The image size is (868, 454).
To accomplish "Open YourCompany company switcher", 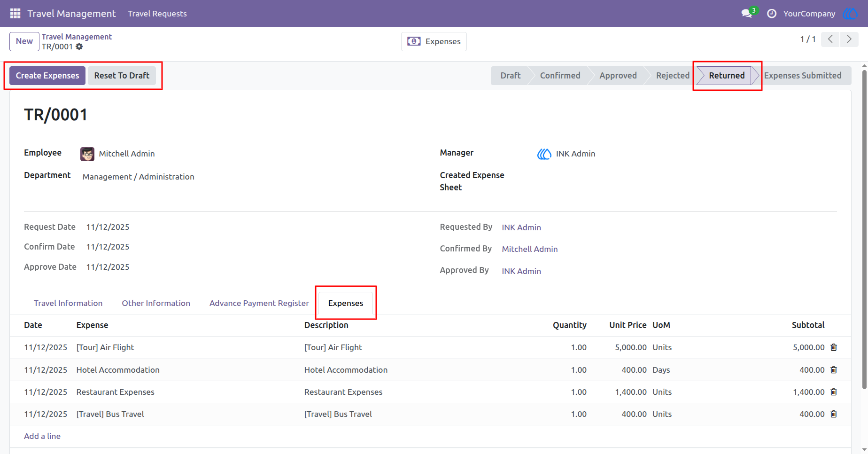I will click(x=809, y=14).
